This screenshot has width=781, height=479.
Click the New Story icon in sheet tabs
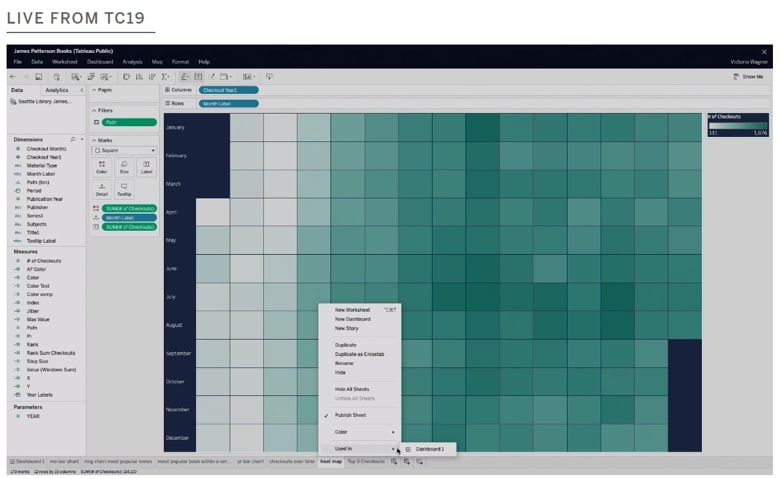click(420, 462)
